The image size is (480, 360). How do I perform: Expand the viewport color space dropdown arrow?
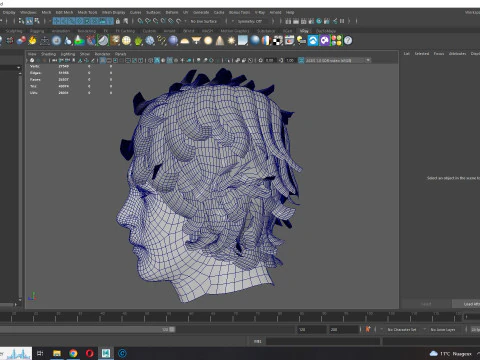click(368, 60)
